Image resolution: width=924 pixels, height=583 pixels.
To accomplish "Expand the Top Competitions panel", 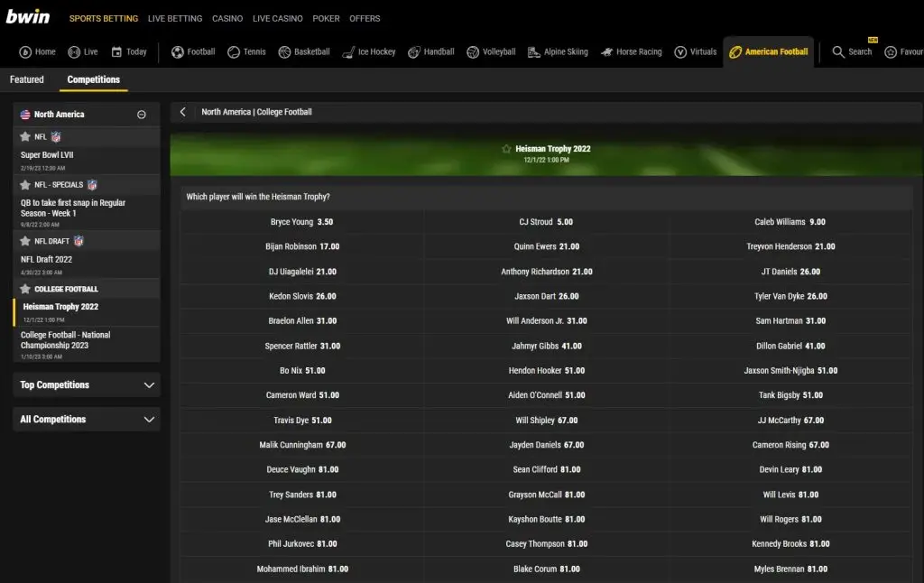I will (x=87, y=385).
